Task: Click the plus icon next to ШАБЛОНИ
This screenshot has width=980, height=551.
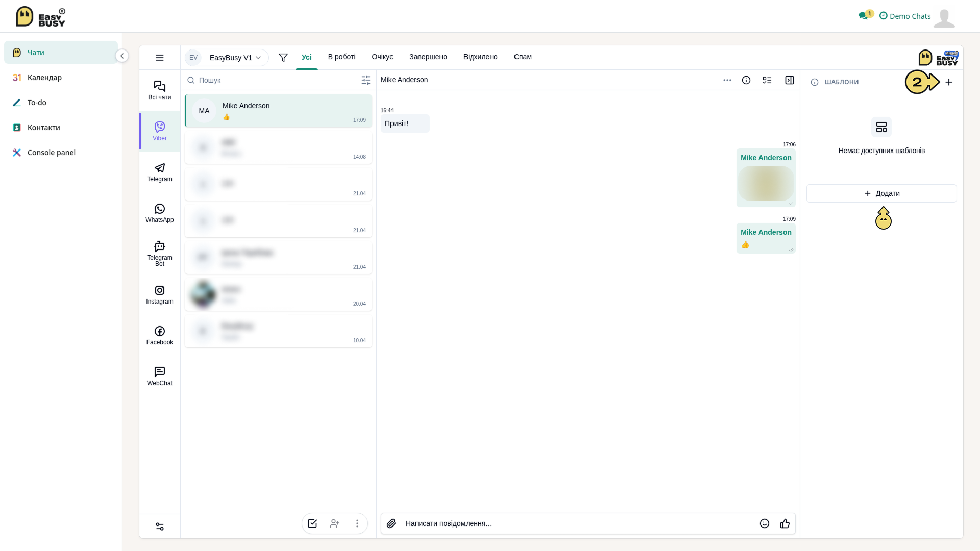Action: point(949,82)
